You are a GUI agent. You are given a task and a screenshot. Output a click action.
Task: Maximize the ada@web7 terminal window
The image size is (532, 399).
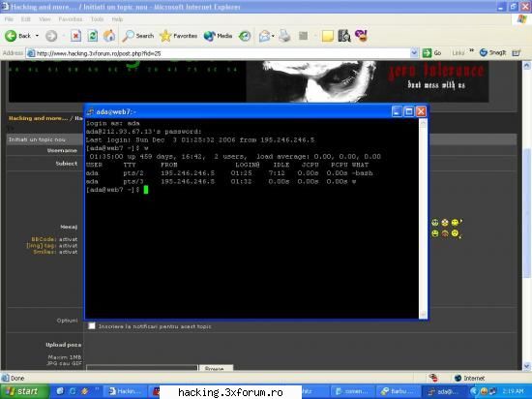click(409, 111)
